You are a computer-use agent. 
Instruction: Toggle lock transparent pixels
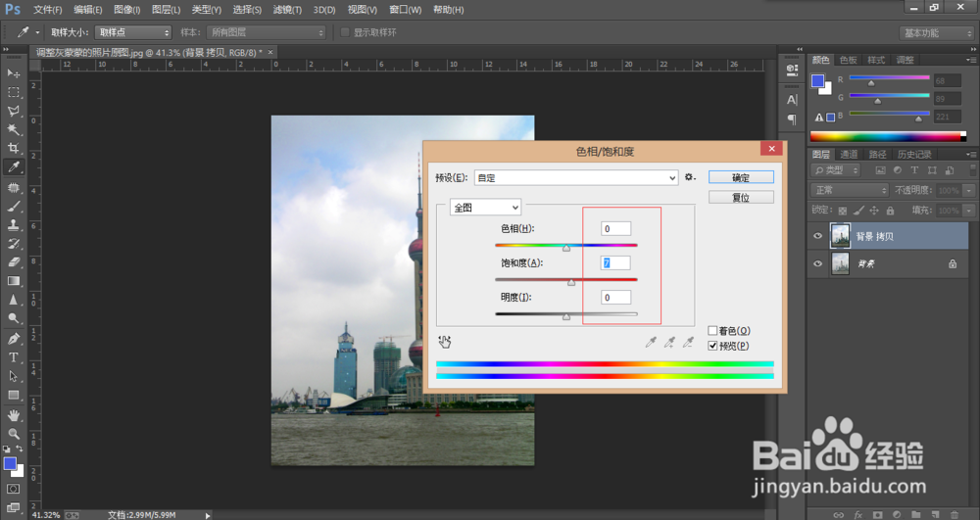(x=843, y=211)
